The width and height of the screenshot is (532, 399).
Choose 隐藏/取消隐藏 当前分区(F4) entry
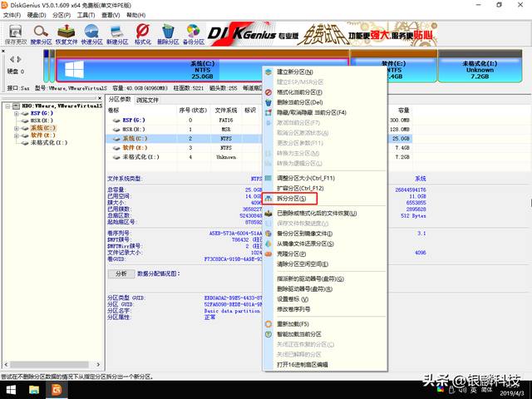326,113
